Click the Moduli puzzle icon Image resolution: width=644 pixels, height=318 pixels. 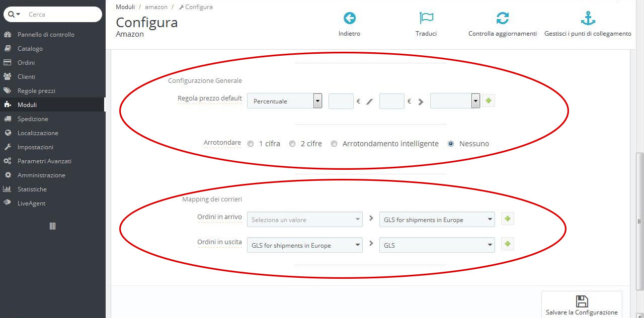(8, 105)
